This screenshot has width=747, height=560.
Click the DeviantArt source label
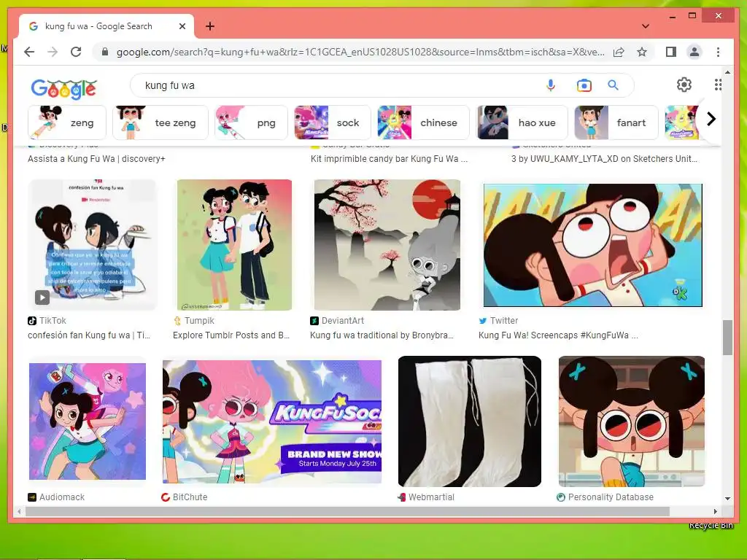(x=343, y=321)
